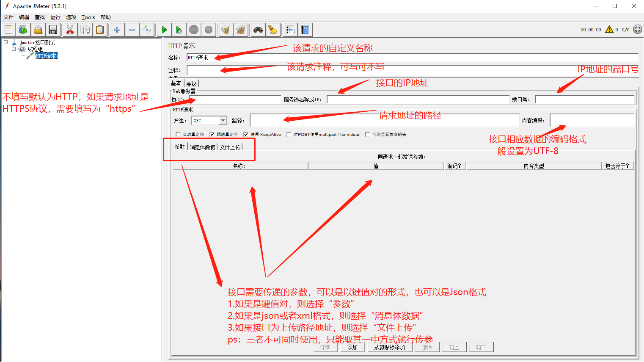Viewport: 644px width, 362px height.
Task: Click the Paste clipboard icon
Action: pyautogui.click(x=100, y=30)
